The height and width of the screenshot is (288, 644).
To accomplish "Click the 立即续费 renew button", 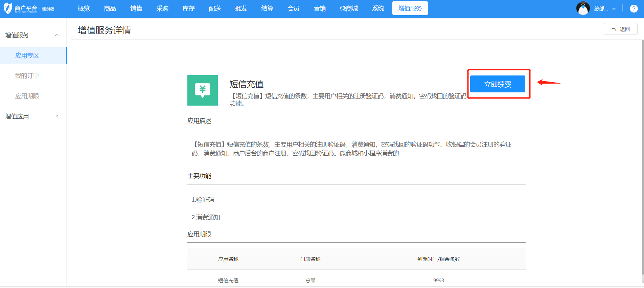I will coord(497,84).
